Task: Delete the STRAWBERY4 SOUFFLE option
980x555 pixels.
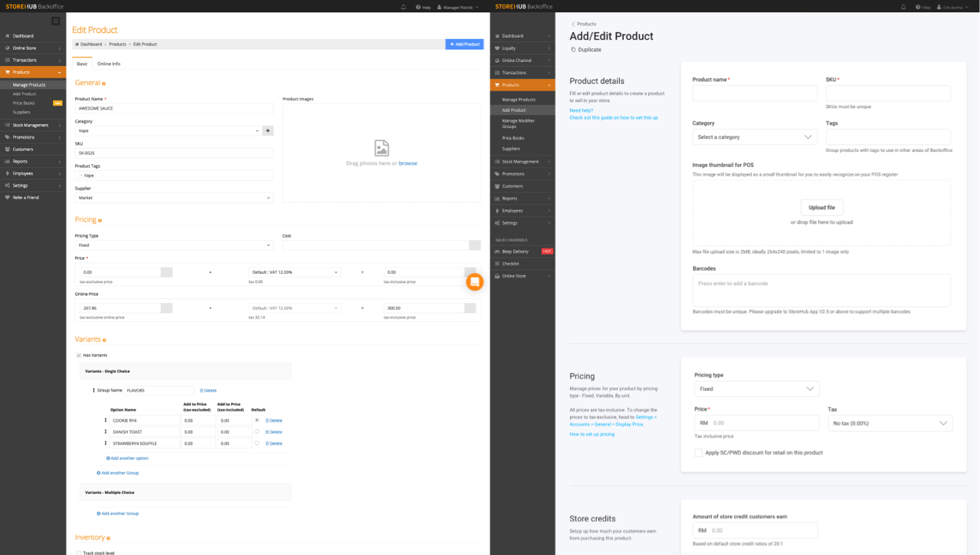Action: pyautogui.click(x=274, y=443)
